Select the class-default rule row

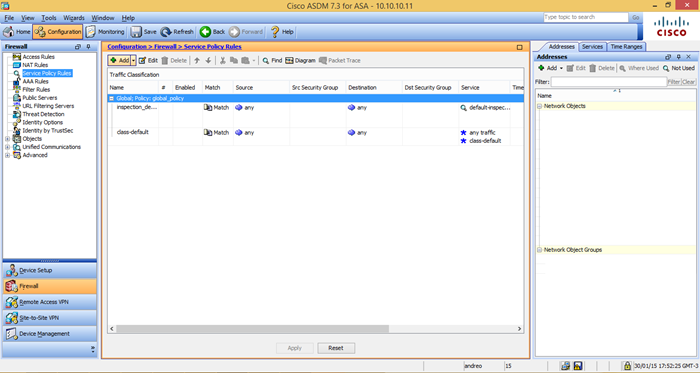click(316, 137)
